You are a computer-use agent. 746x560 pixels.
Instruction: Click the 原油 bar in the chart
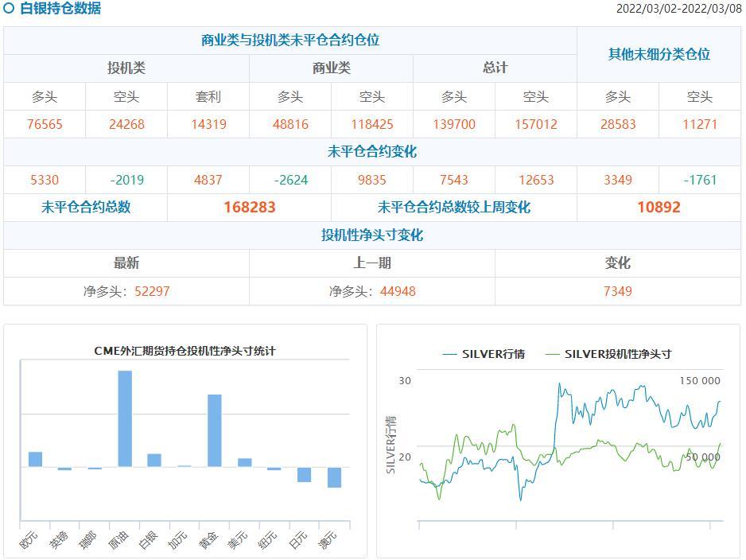coord(125,418)
